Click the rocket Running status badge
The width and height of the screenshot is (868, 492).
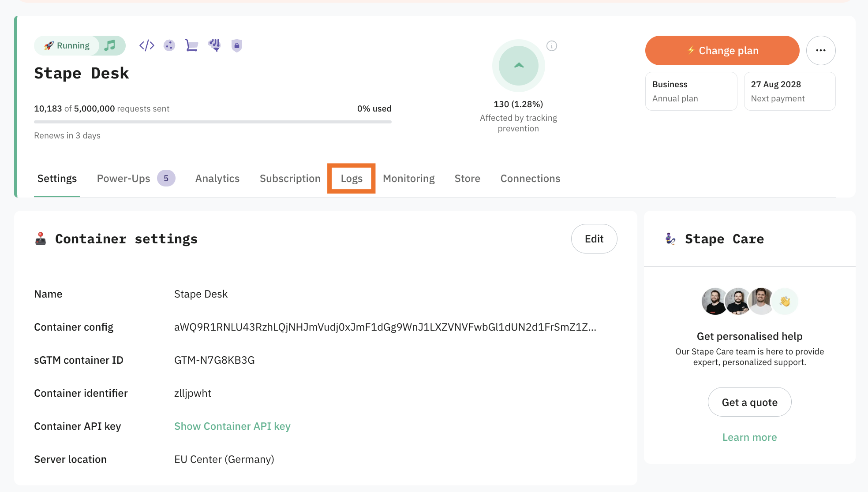click(x=67, y=45)
